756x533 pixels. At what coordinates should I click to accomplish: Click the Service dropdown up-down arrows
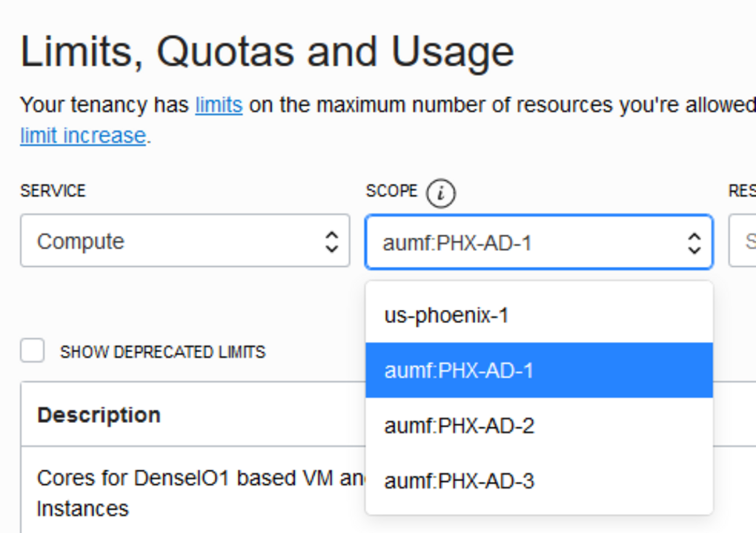331,242
